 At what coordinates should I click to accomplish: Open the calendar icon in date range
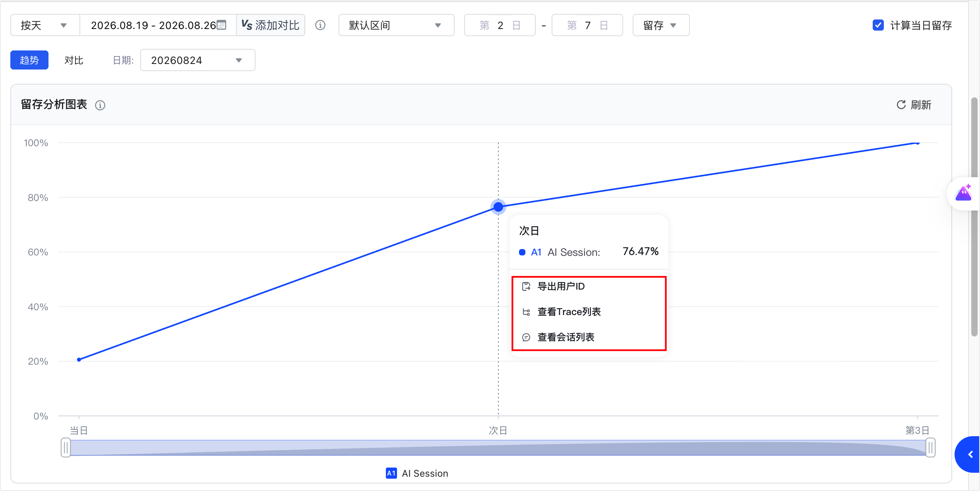pyautogui.click(x=221, y=25)
